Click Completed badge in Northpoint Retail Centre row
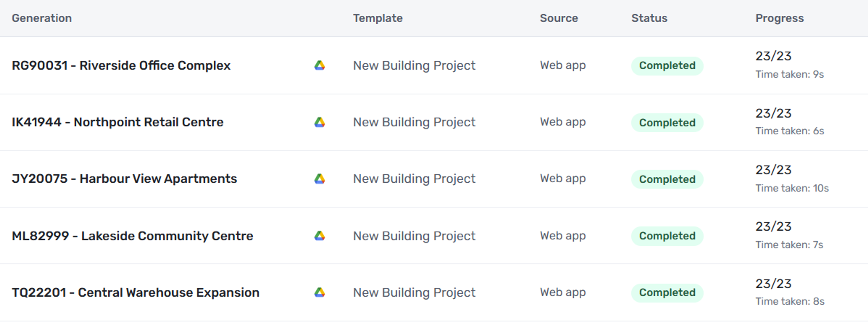The width and height of the screenshot is (868, 322). coord(667,122)
